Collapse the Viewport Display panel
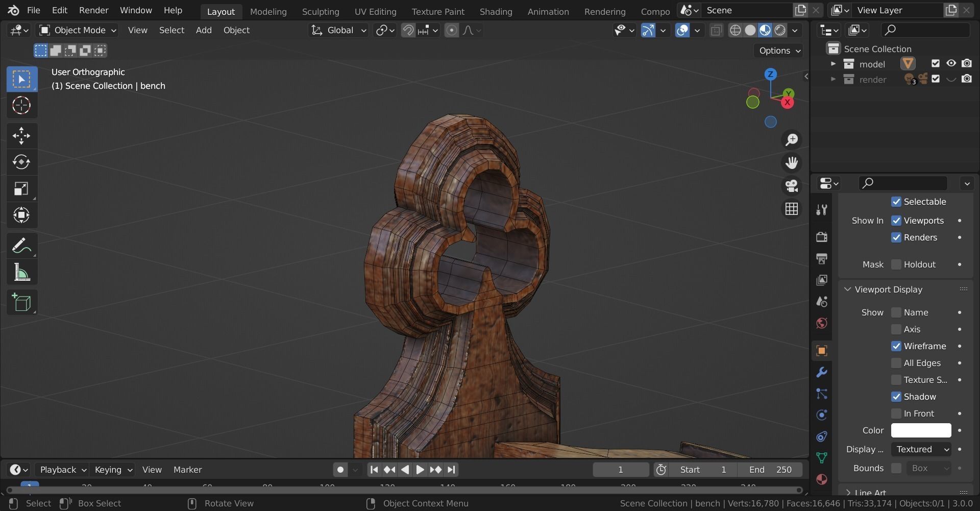The image size is (980, 511). coord(848,289)
